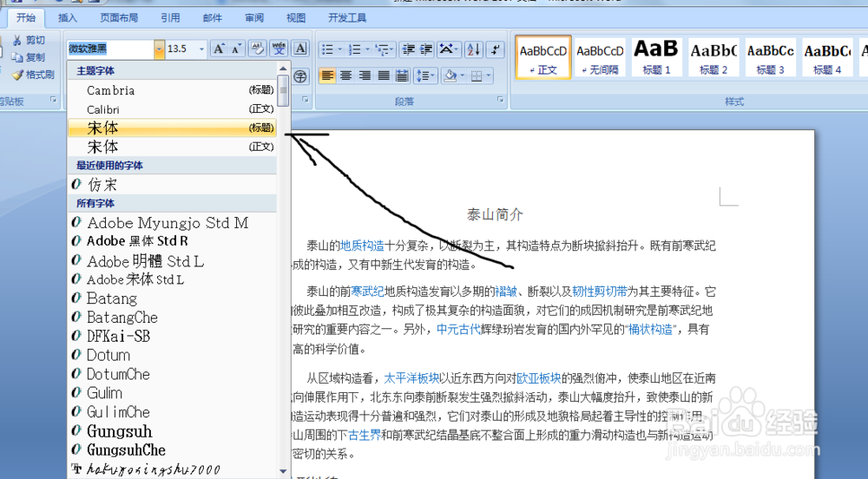This screenshot has width=868, height=479.
Task: Apply the 标题 2 (Heading 2) style
Action: tap(713, 58)
